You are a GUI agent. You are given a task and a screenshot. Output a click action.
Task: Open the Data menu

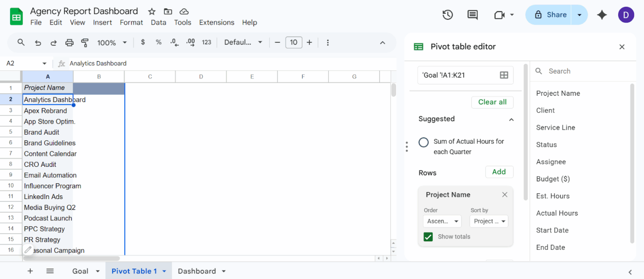(158, 22)
